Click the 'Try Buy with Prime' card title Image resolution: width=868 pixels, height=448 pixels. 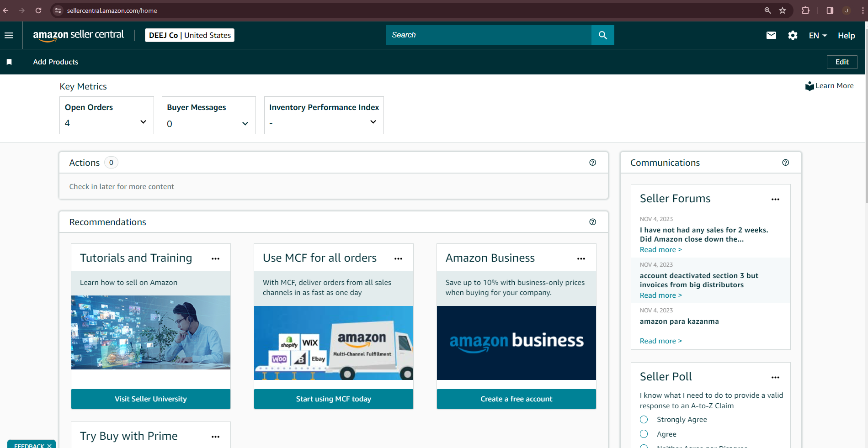[128, 436]
